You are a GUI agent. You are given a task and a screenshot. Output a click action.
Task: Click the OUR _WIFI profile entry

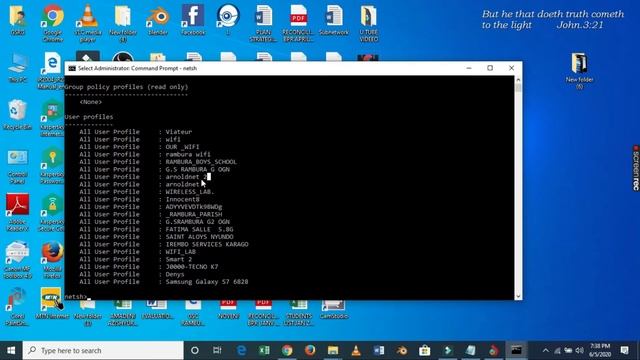182,147
